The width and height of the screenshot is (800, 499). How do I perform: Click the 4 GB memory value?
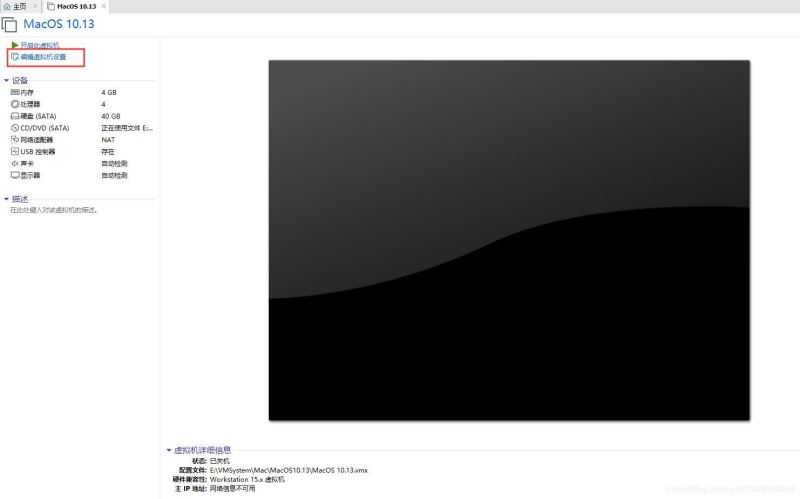[x=109, y=92]
